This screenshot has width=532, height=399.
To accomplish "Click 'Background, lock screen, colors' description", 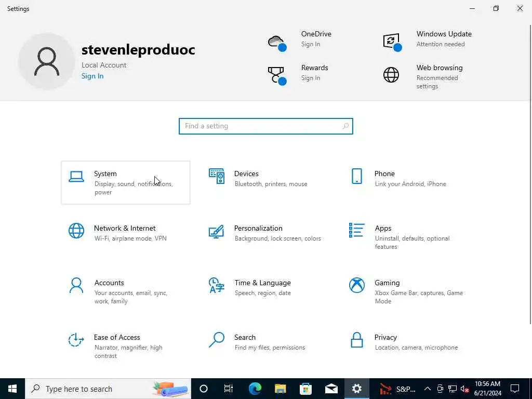I will click(x=277, y=238).
